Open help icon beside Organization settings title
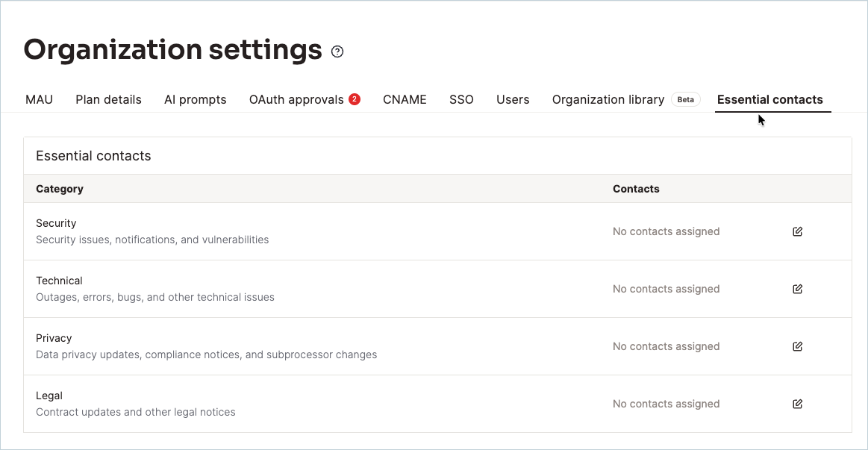Image resolution: width=868 pixels, height=450 pixels. coord(337,51)
